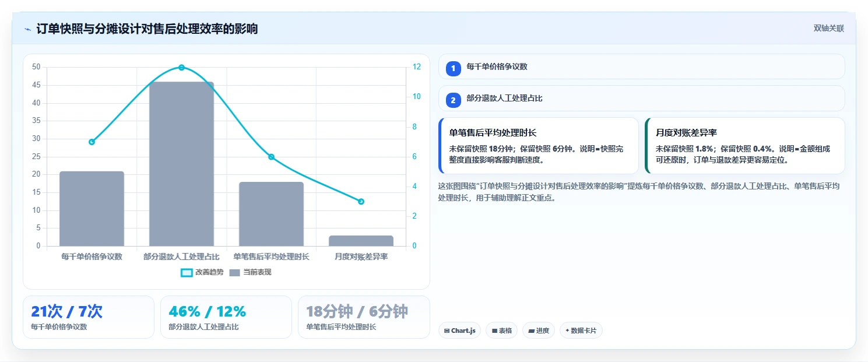
Task: Click the line point above 每千单价格争议数 bar
Action: [92, 142]
